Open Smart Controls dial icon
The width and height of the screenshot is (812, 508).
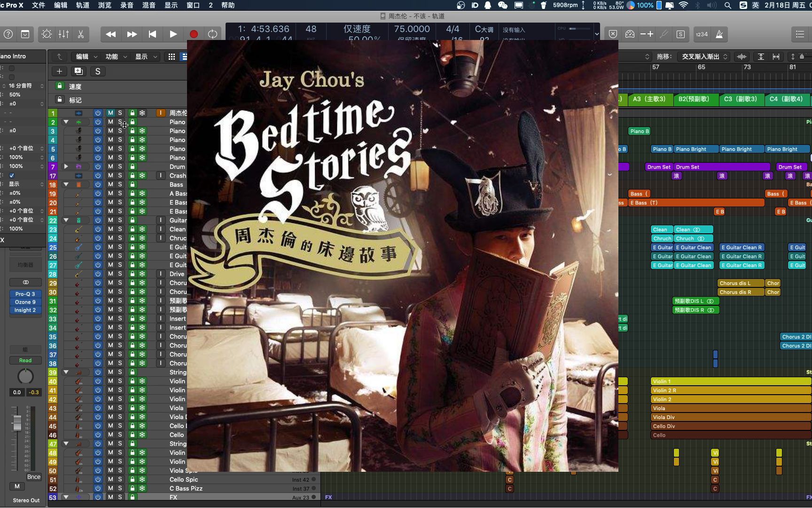tap(47, 34)
